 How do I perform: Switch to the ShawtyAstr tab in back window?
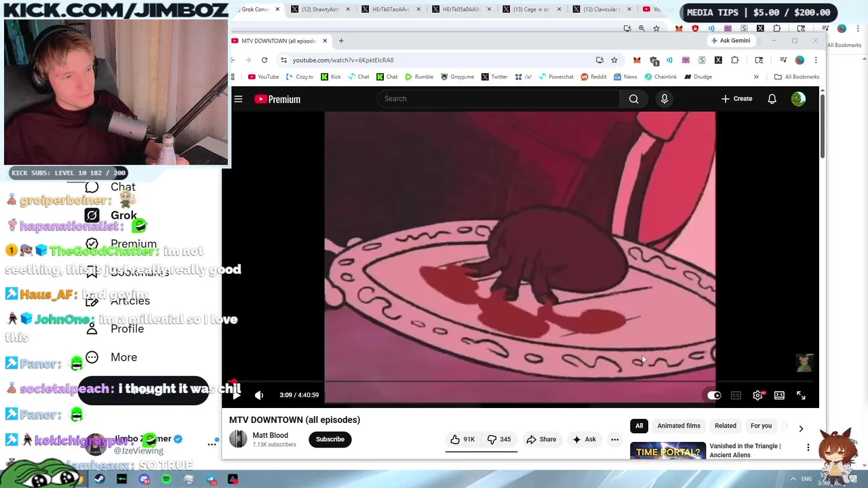tap(319, 9)
